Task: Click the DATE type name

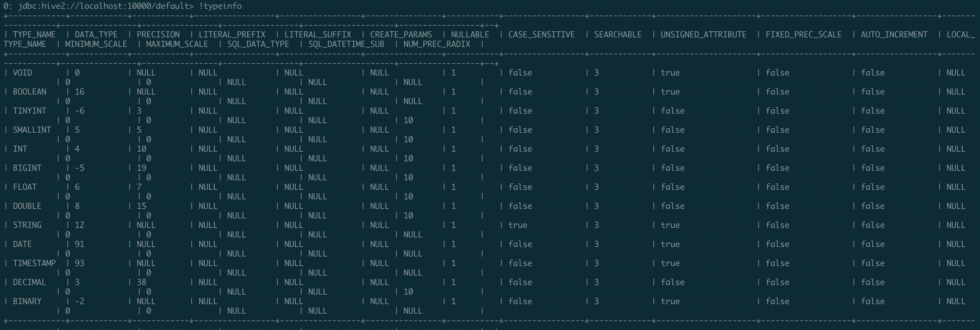Action: pyautogui.click(x=22, y=244)
